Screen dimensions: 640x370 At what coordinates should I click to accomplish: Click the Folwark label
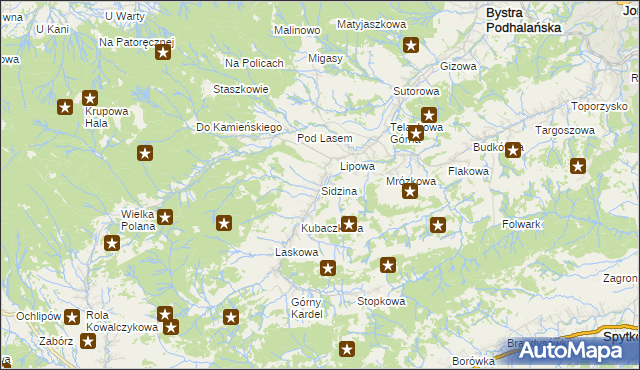[x=521, y=224]
